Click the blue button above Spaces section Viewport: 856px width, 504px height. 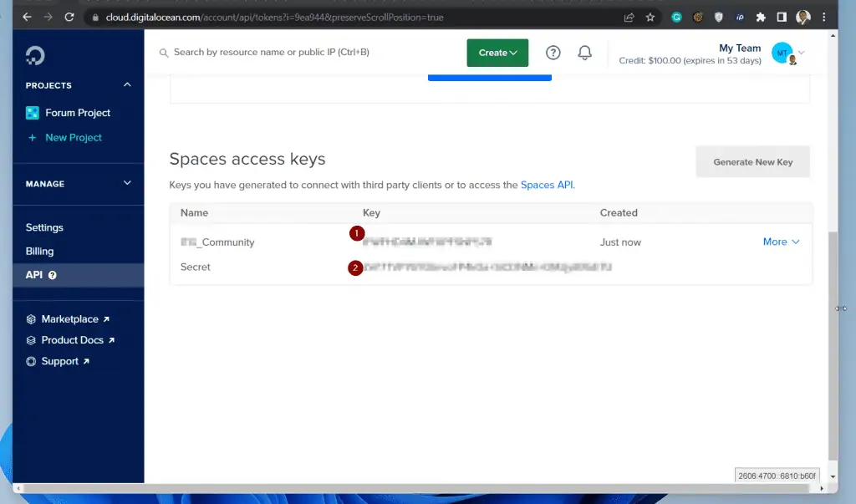490,78
